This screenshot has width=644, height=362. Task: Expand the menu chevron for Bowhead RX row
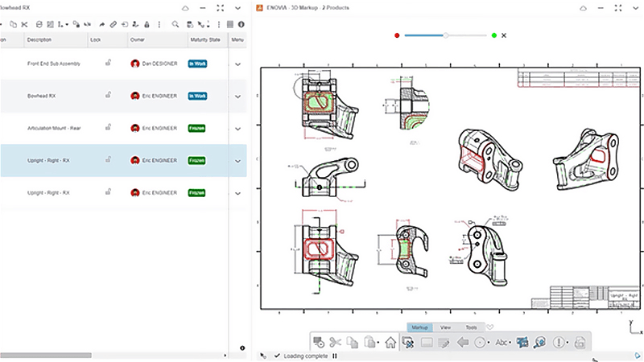click(x=238, y=96)
